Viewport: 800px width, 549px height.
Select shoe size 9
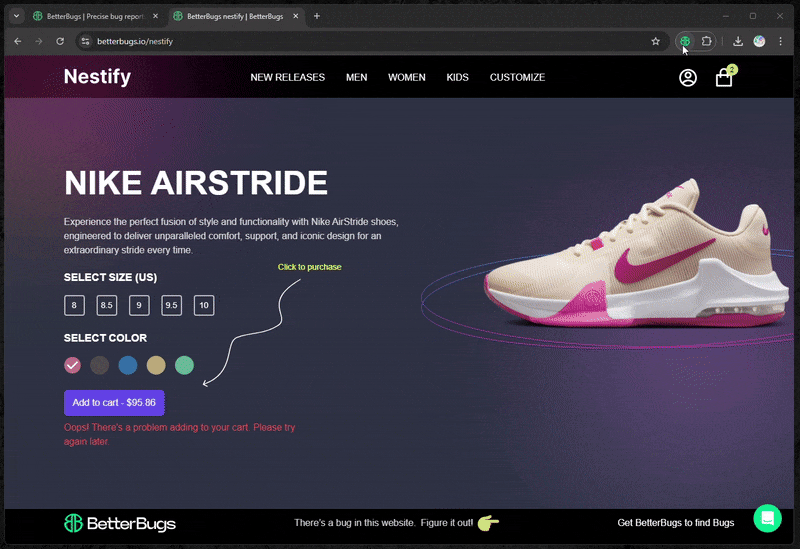[x=139, y=306]
